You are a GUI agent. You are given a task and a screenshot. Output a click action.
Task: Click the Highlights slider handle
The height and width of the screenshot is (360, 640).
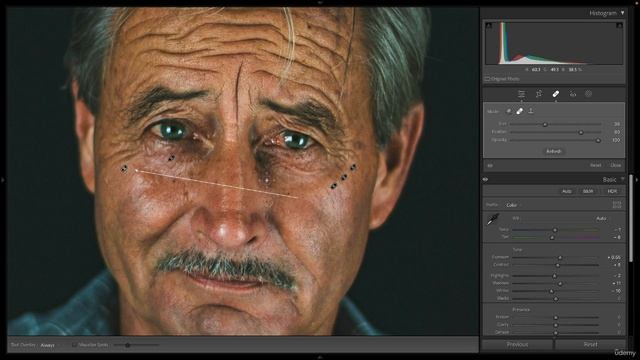pyautogui.click(x=554, y=276)
